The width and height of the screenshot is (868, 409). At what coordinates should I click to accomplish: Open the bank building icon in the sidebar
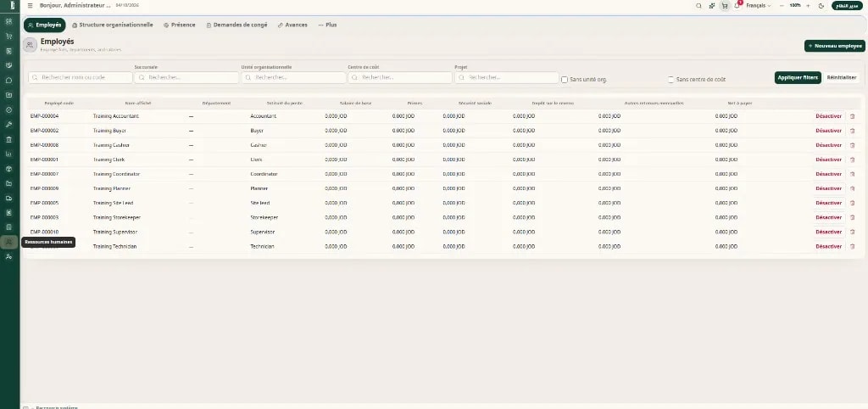[x=8, y=139]
